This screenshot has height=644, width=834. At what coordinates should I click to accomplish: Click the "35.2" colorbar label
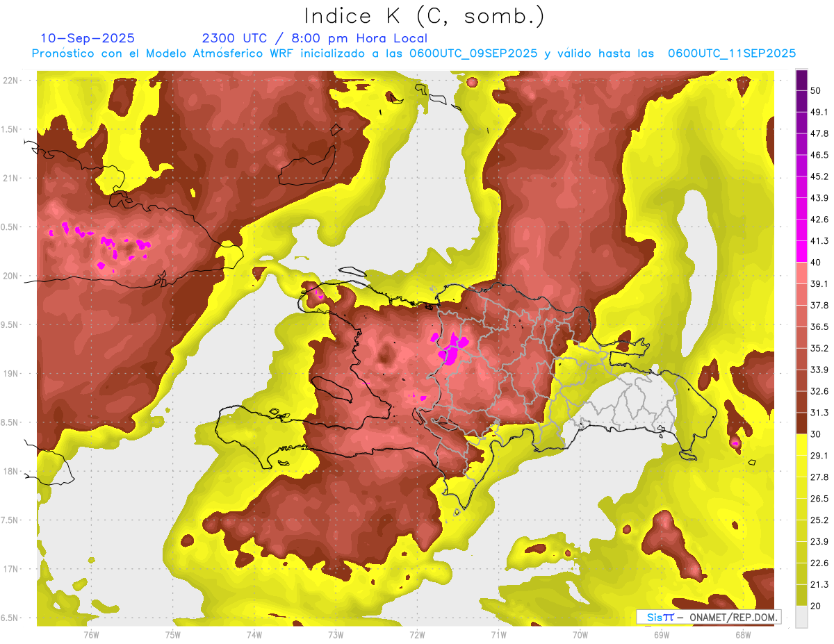click(x=819, y=348)
